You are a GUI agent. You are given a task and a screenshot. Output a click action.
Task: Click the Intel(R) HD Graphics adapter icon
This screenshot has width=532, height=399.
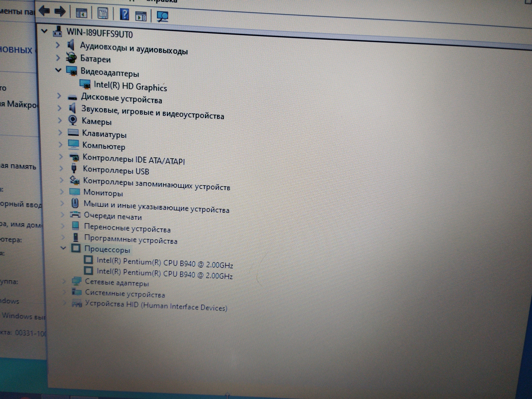click(85, 84)
